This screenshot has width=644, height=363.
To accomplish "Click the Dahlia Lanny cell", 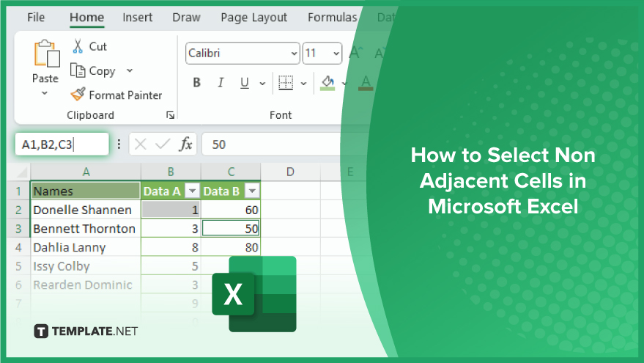I will (x=86, y=247).
